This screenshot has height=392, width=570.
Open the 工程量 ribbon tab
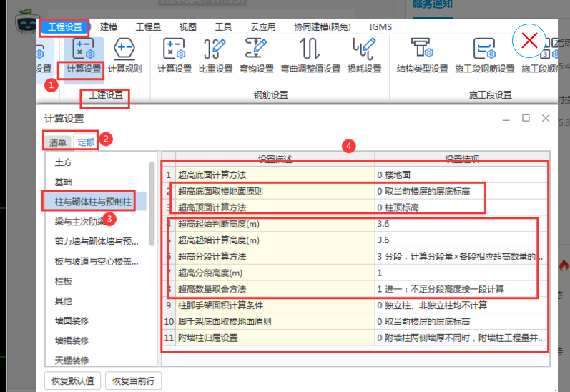click(148, 27)
